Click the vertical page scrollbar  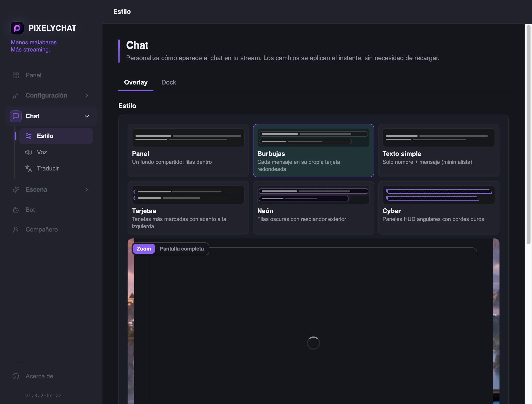[x=528, y=135]
